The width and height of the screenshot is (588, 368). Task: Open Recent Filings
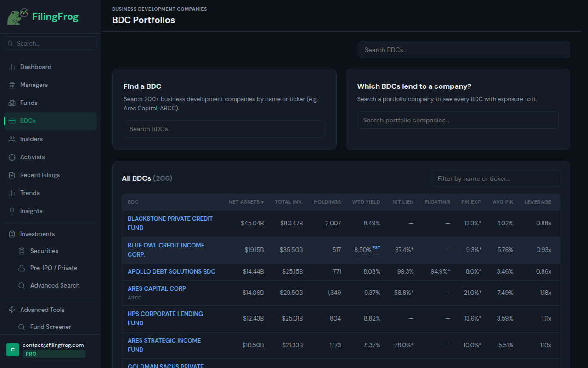point(51,175)
